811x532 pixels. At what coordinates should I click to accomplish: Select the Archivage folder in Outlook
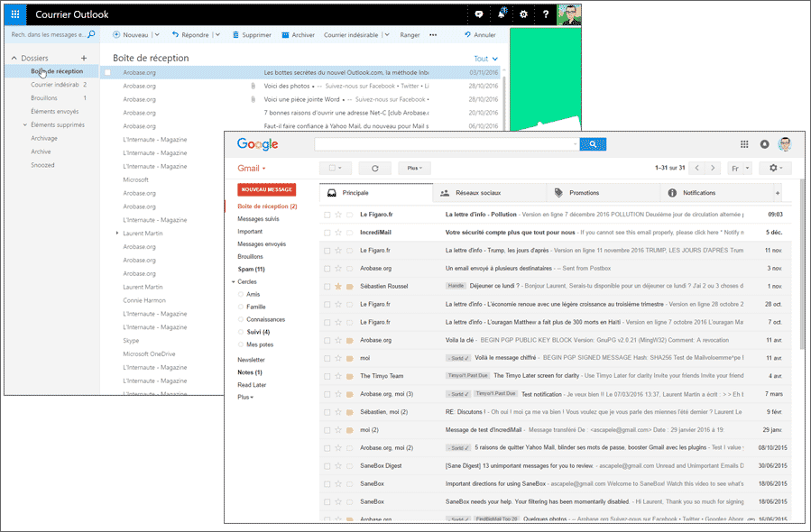coord(44,138)
